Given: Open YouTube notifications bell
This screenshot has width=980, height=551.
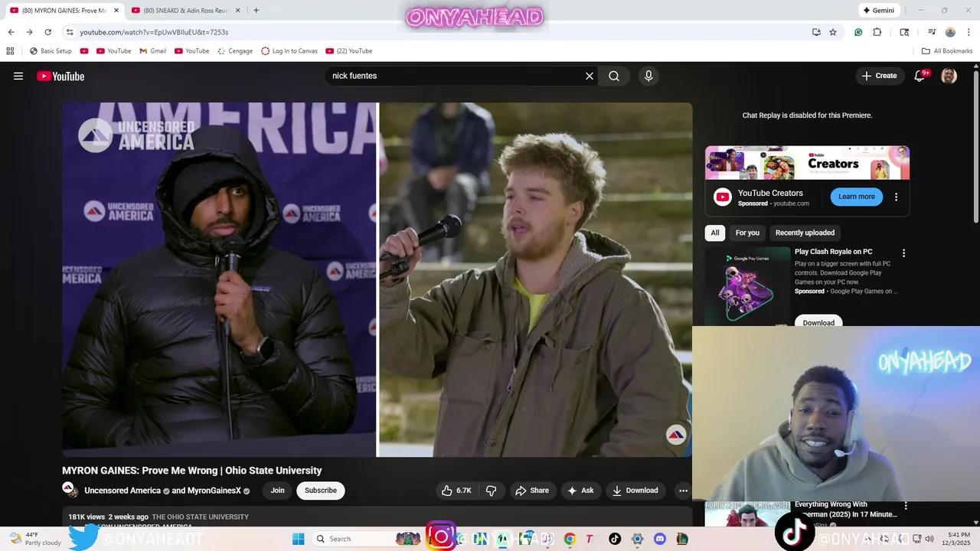Looking at the screenshot, I should point(920,76).
